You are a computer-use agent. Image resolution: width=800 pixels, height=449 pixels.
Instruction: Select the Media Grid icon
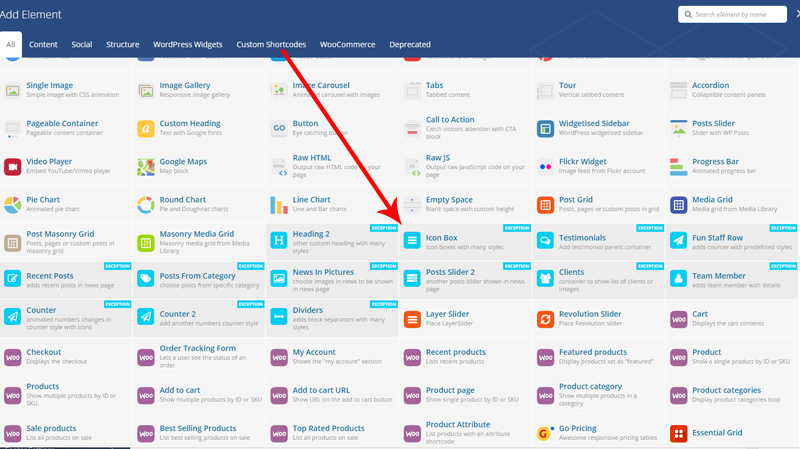pyautogui.click(x=678, y=205)
